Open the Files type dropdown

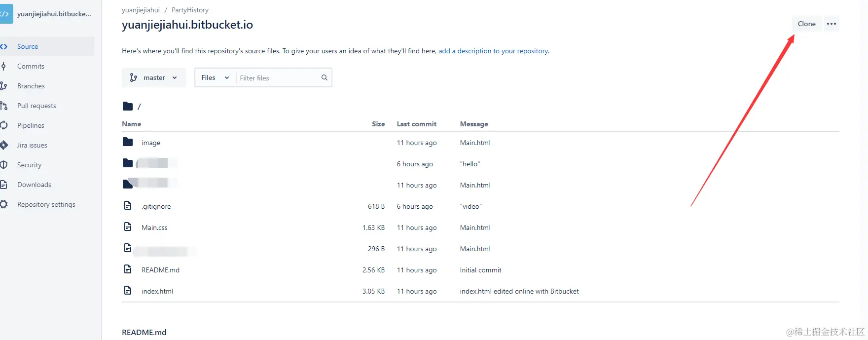pyautogui.click(x=215, y=77)
